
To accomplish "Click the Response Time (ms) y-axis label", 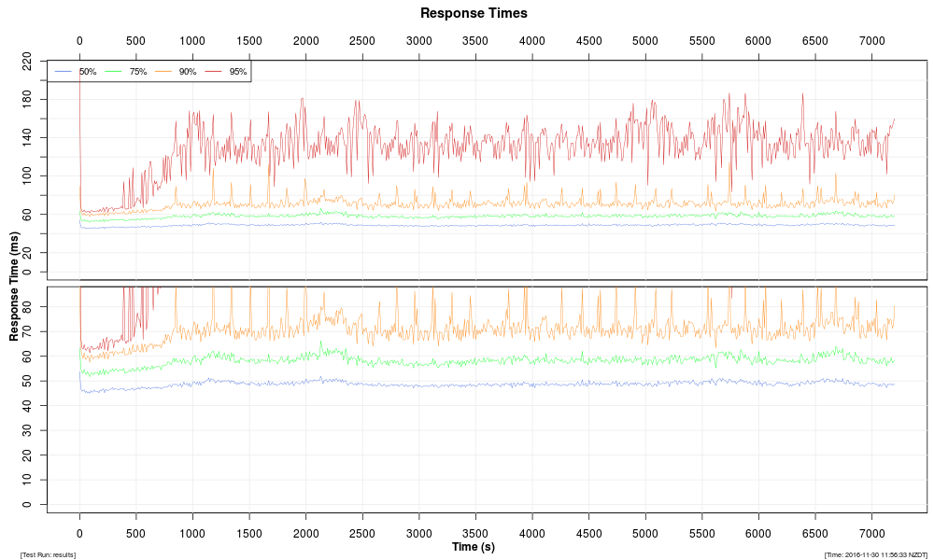I will point(14,286).
